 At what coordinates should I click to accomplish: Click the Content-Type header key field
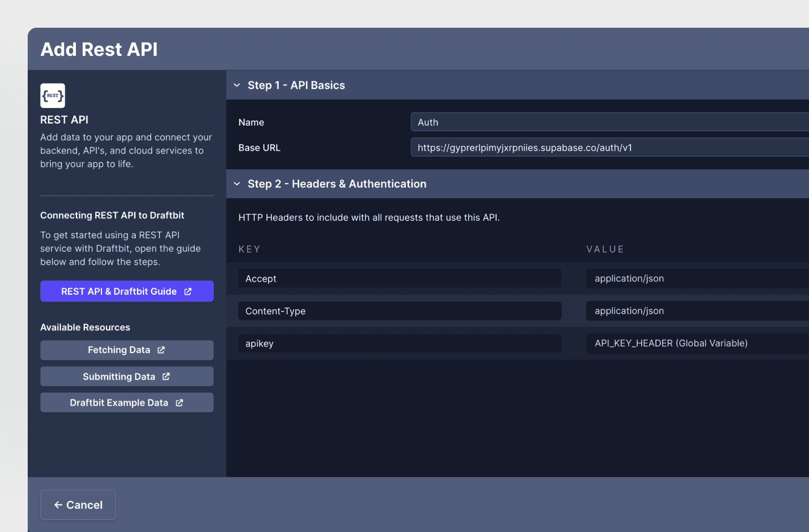[399, 311]
